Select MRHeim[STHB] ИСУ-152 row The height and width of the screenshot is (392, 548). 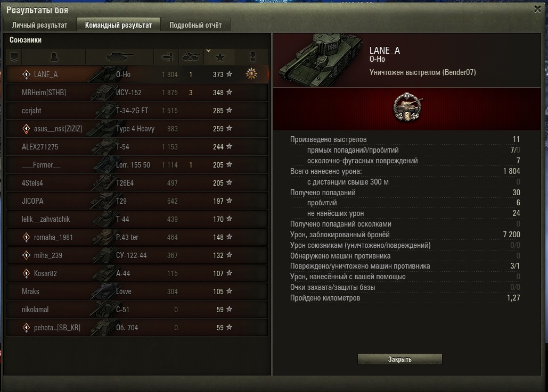point(137,93)
